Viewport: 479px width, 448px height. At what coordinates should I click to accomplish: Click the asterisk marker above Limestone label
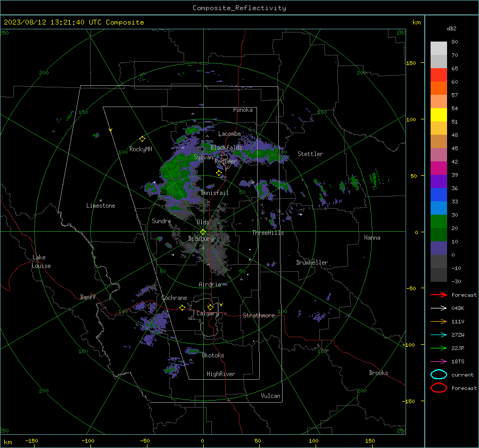[101, 201]
